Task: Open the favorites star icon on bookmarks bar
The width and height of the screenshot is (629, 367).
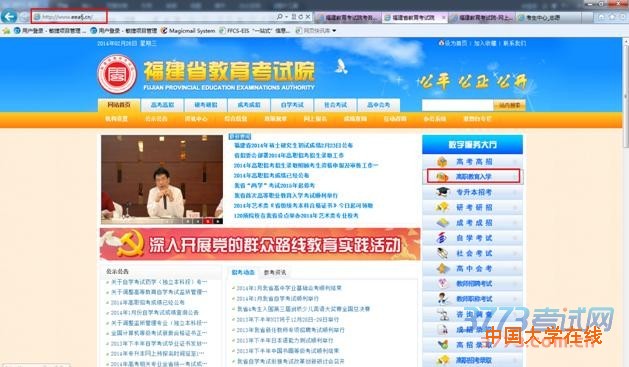Action: pyautogui.click(x=6, y=30)
